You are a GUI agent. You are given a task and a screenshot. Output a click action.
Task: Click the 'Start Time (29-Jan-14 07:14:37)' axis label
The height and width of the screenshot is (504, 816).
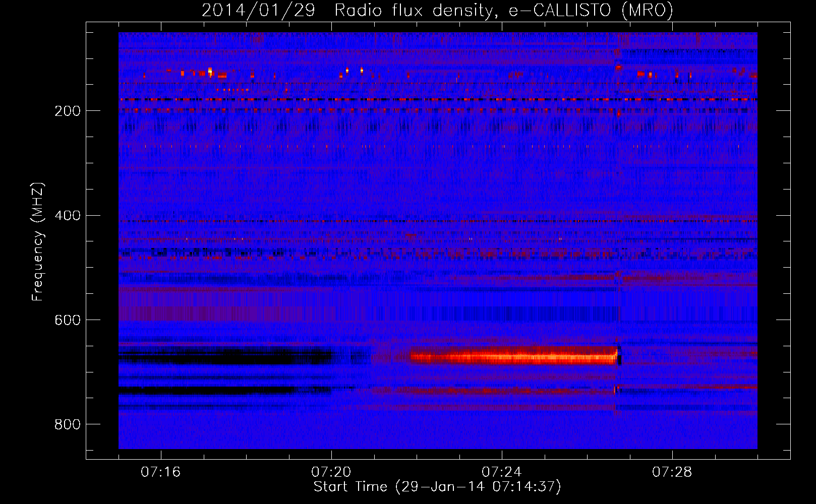pos(437,487)
